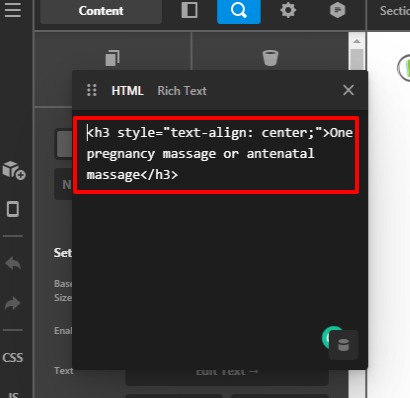Switch the text editor to the HTML tab
This screenshot has height=398, width=410.
127,91
